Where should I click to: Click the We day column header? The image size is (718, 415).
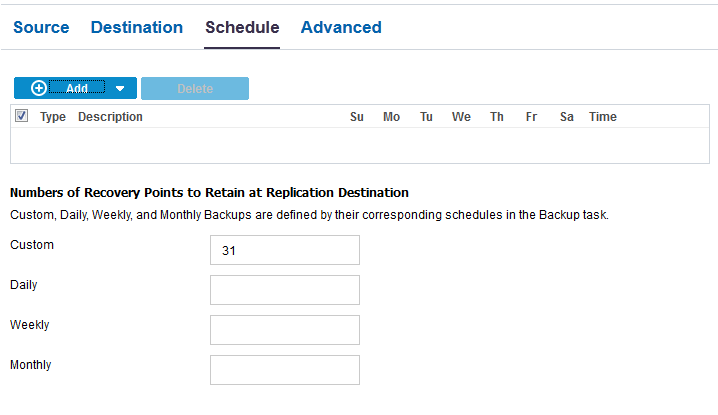pyautogui.click(x=461, y=117)
